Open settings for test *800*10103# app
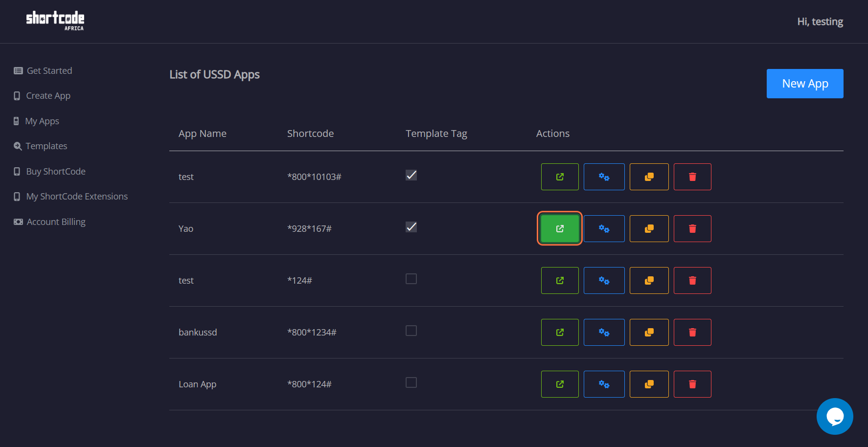The image size is (868, 447). (x=604, y=177)
